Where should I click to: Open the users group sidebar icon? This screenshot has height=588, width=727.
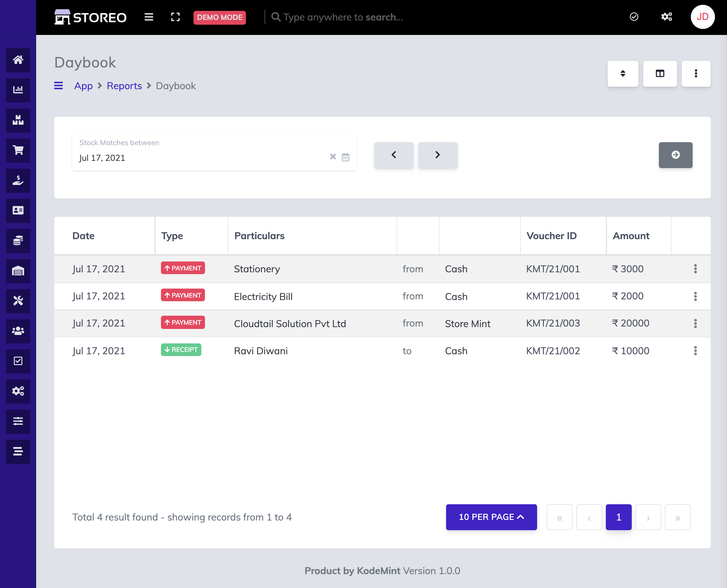pos(18,331)
